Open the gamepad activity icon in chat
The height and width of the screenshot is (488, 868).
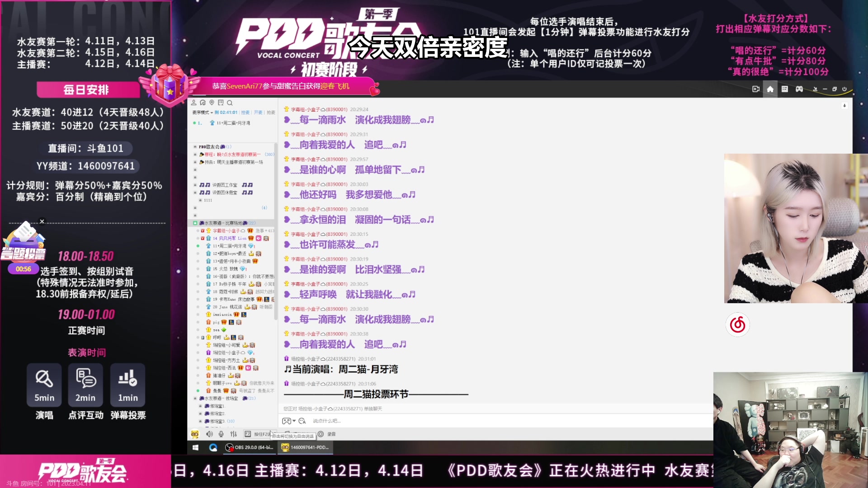pyautogui.click(x=287, y=421)
